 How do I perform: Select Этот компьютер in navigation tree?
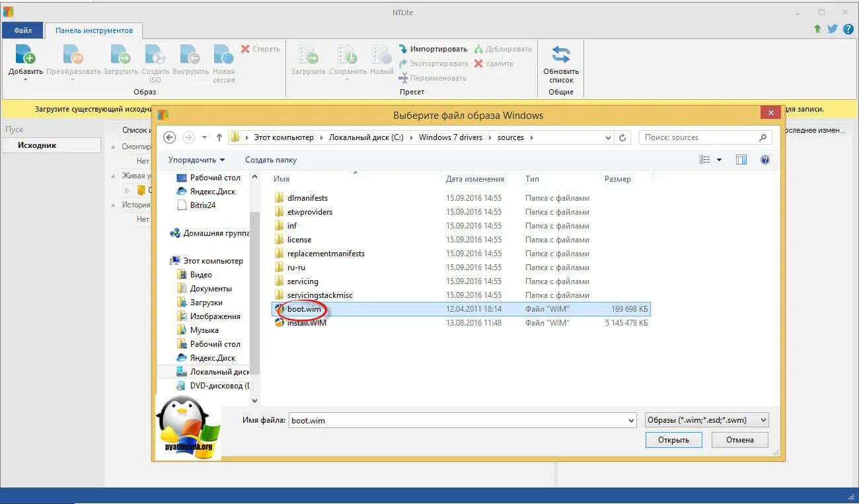click(207, 261)
